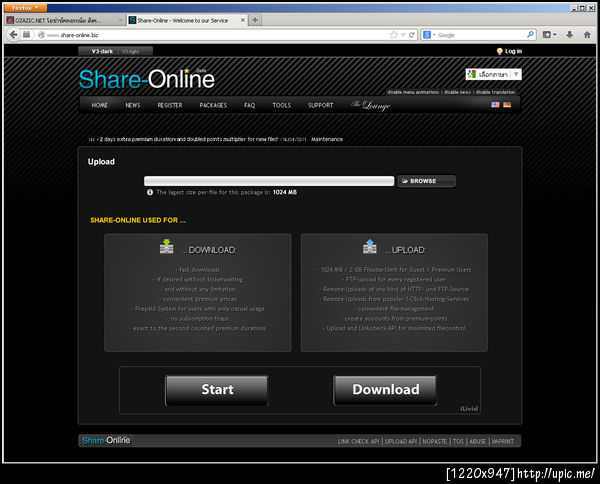Click the Google search magnifier icon
The height and width of the screenshot is (484, 600).
tap(530, 35)
